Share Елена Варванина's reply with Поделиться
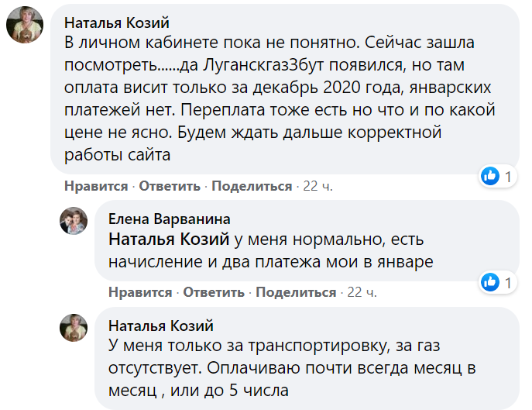 tap(296, 292)
